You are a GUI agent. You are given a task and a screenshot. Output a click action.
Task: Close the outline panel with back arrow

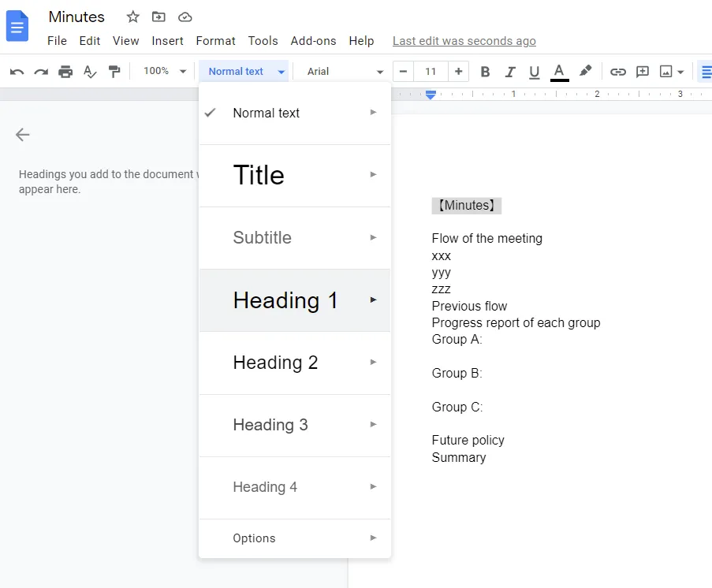[23, 135]
